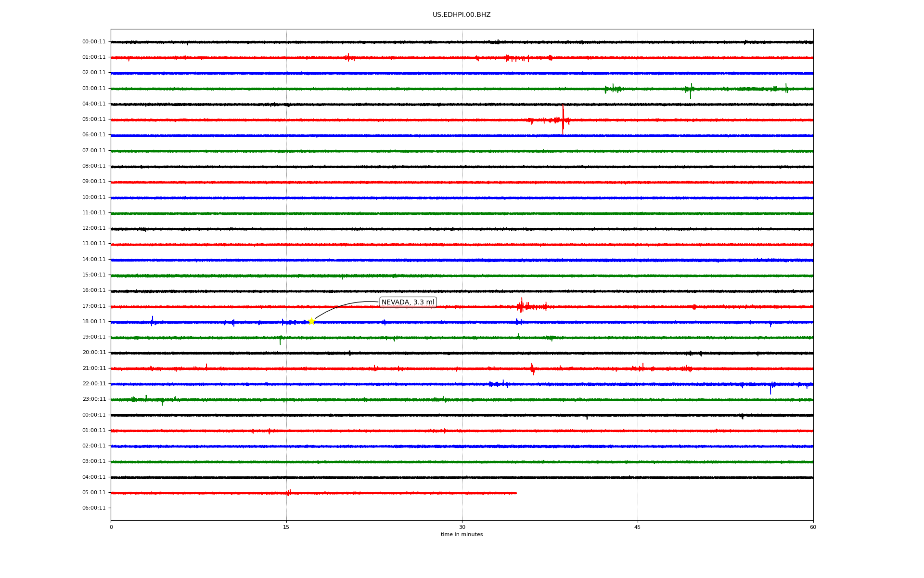This screenshot has height=578, width=924.
Task: Click the 12:00:11 time label
Action: click(x=94, y=228)
